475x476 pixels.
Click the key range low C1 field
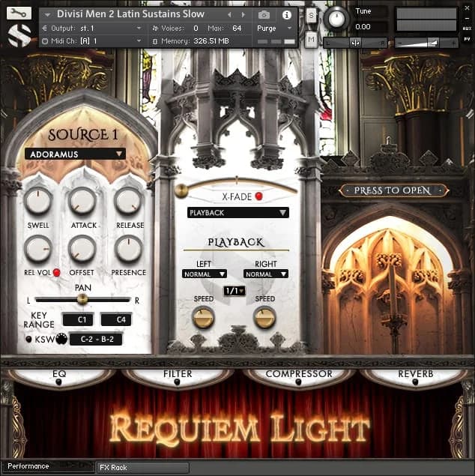(x=78, y=319)
